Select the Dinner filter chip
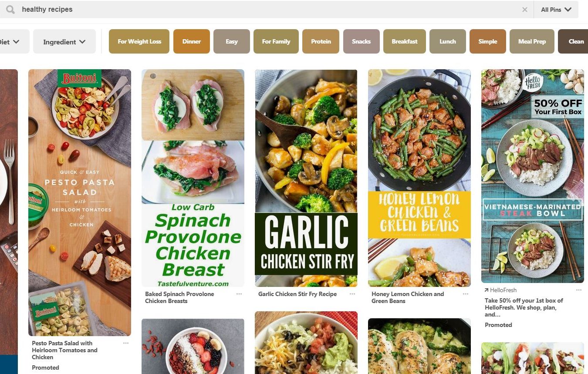The width and height of the screenshot is (588, 374). click(x=192, y=41)
